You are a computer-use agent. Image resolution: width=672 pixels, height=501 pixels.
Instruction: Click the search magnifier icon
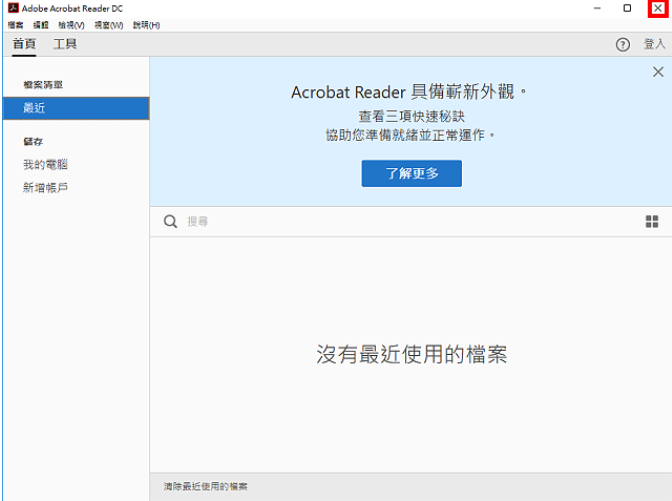coord(170,222)
